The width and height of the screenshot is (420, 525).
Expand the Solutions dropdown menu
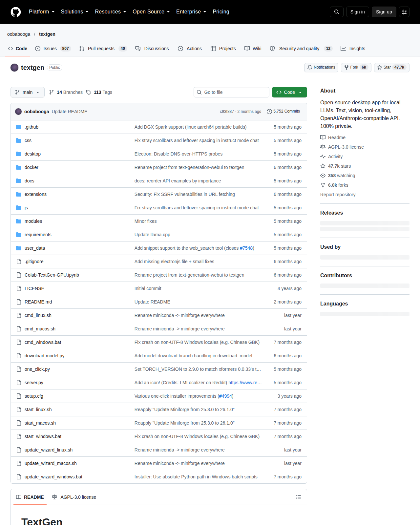click(74, 12)
